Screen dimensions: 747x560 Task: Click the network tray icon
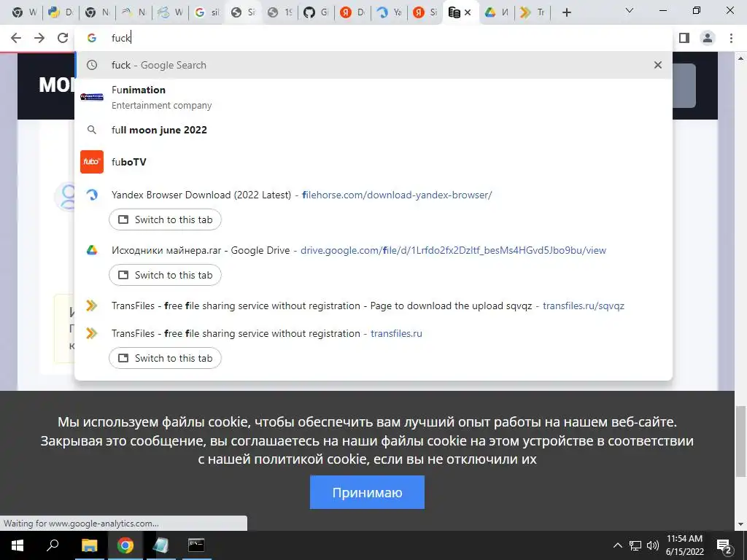tap(635, 545)
